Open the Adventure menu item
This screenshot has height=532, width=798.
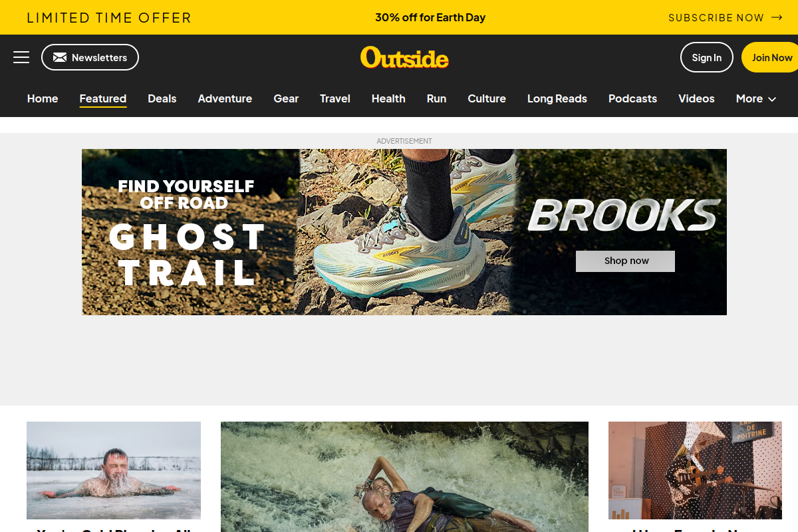click(225, 98)
